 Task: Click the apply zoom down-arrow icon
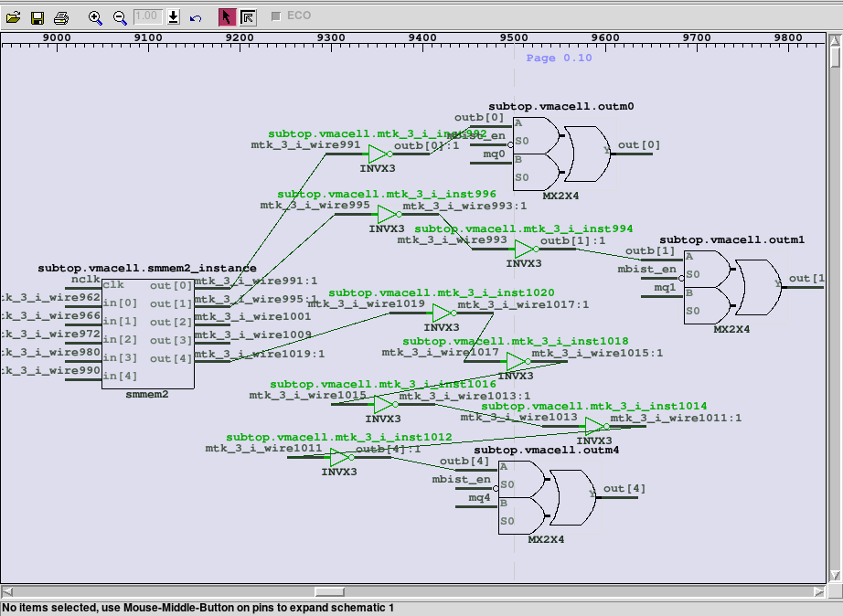click(x=174, y=17)
